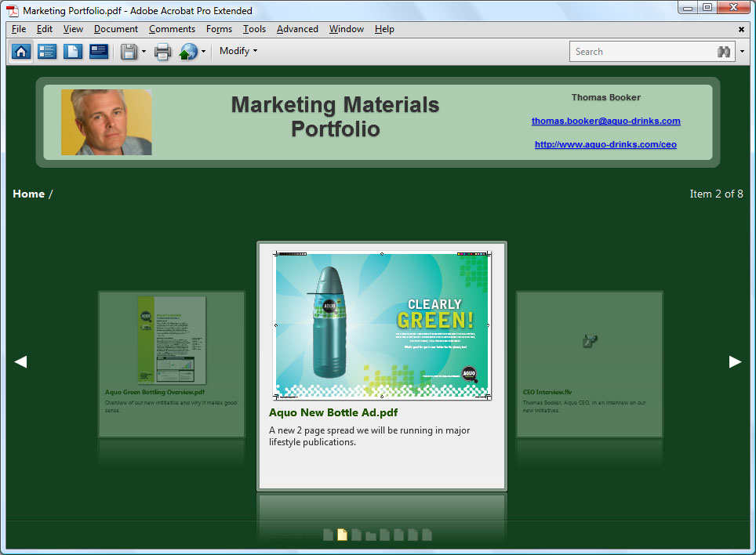Viewport: 756px width, 555px height.
Task: Expand the search options arrow beside binoculars
Action: click(742, 52)
